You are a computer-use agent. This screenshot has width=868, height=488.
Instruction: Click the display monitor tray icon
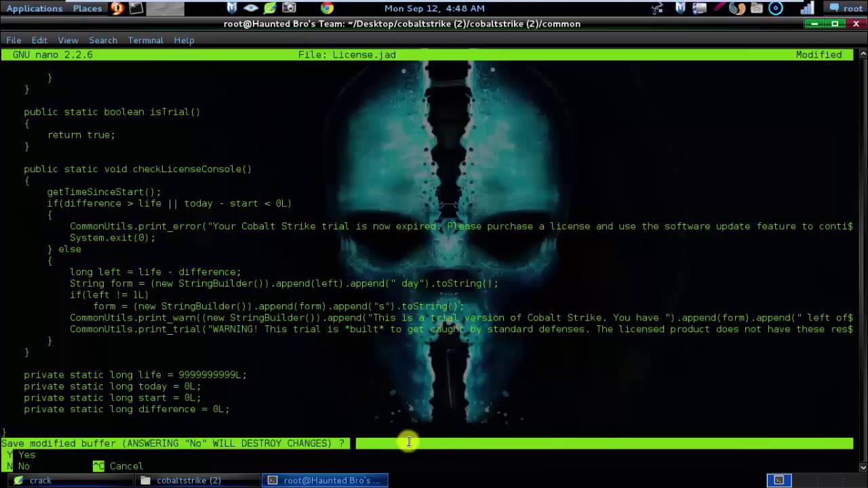[x=699, y=8]
